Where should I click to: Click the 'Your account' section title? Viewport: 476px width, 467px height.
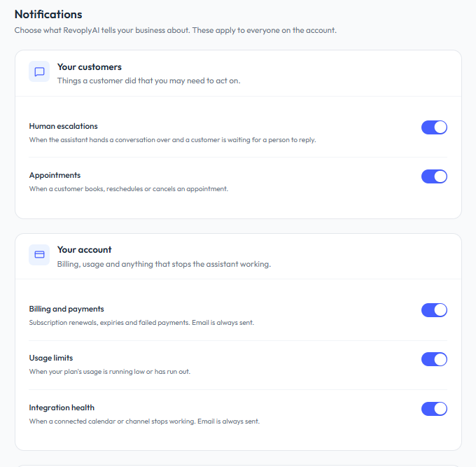point(85,249)
